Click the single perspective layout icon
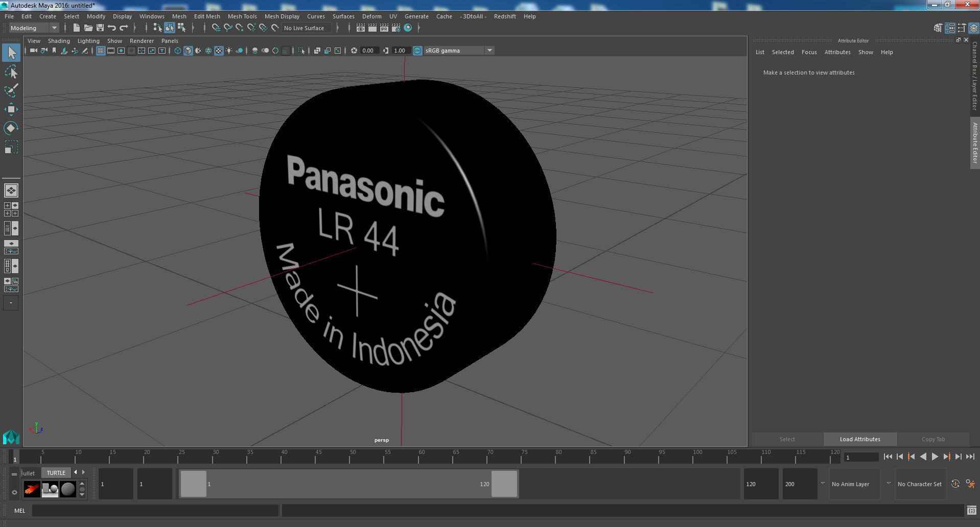This screenshot has height=527, width=980. click(x=11, y=190)
